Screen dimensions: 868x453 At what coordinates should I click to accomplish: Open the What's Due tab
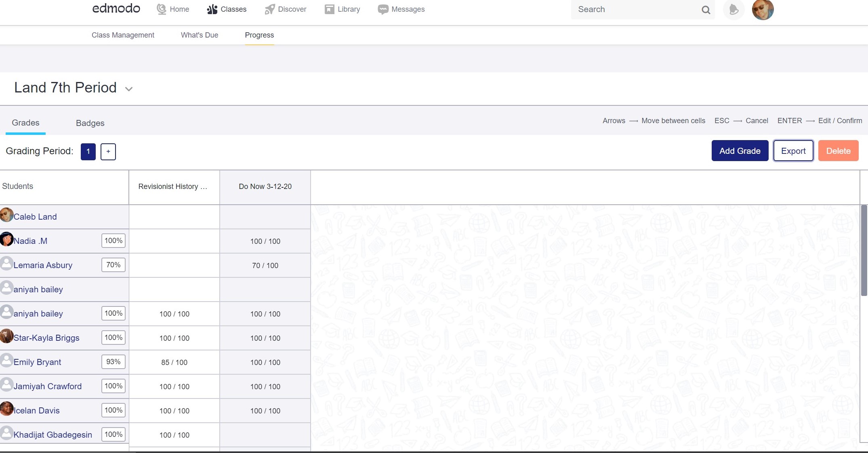[200, 35]
